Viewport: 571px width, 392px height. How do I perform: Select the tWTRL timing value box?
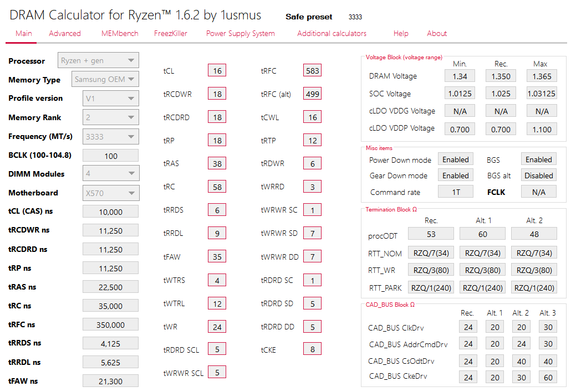click(x=217, y=303)
